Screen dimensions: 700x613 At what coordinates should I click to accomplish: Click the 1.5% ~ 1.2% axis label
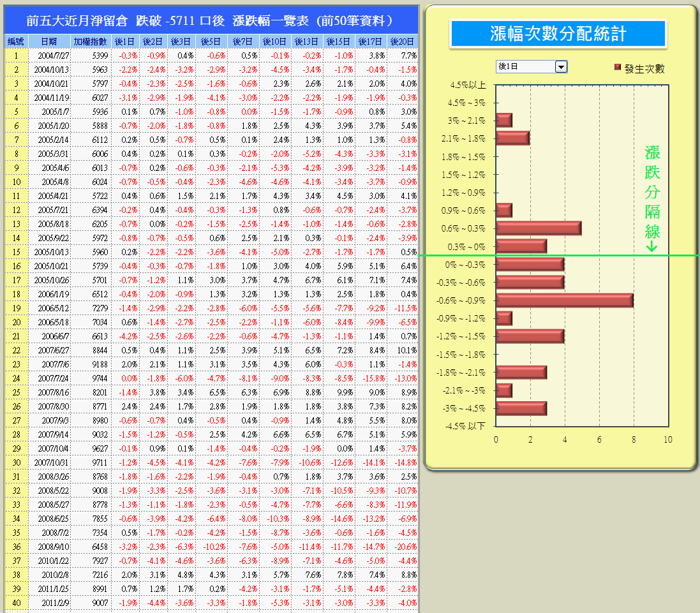[463, 175]
